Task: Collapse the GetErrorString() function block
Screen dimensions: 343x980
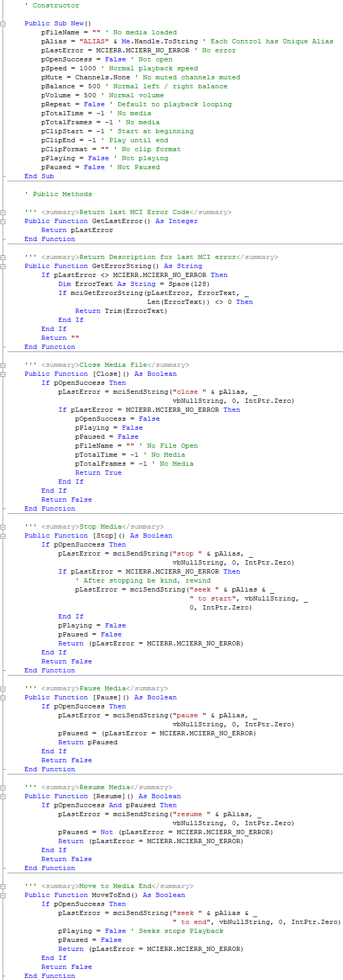Action: coord(3,266)
